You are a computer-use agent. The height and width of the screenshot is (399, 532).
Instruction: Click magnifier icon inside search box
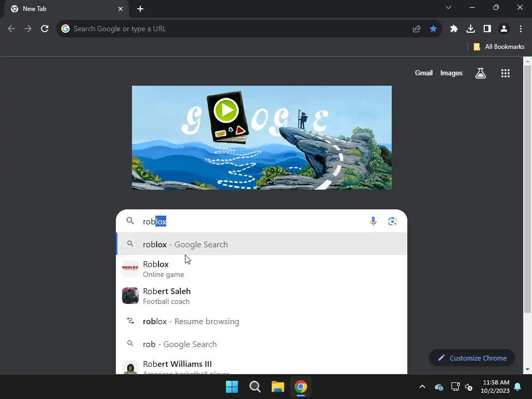[130, 221]
